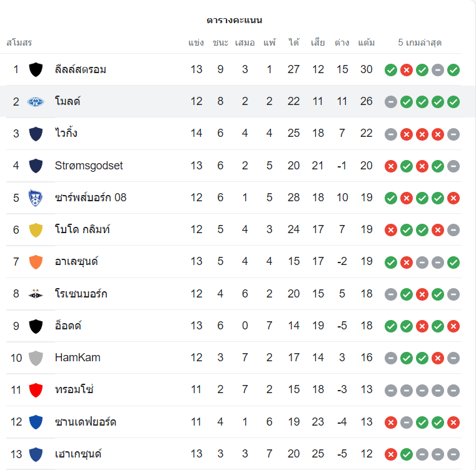476x470 pixels.
Task: Click Strømsgodset's first loss result icon
Action: coord(391,166)
